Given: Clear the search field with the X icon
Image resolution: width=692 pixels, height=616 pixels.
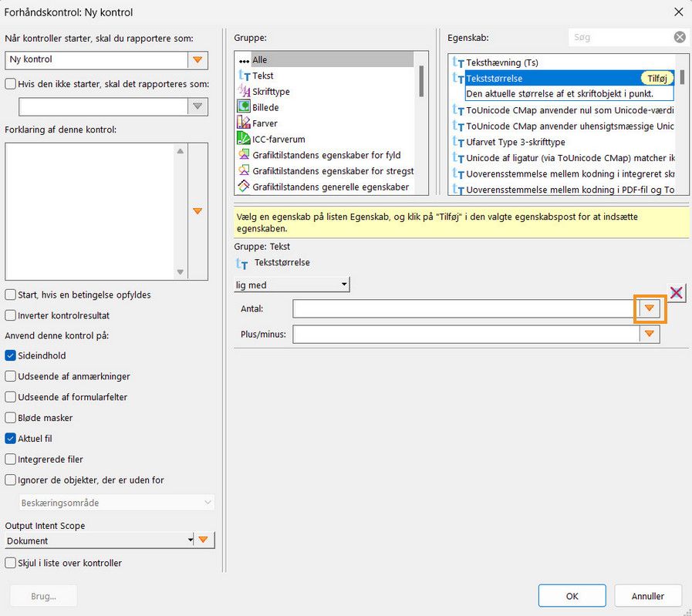Looking at the screenshot, I should click(x=680, y=38).
